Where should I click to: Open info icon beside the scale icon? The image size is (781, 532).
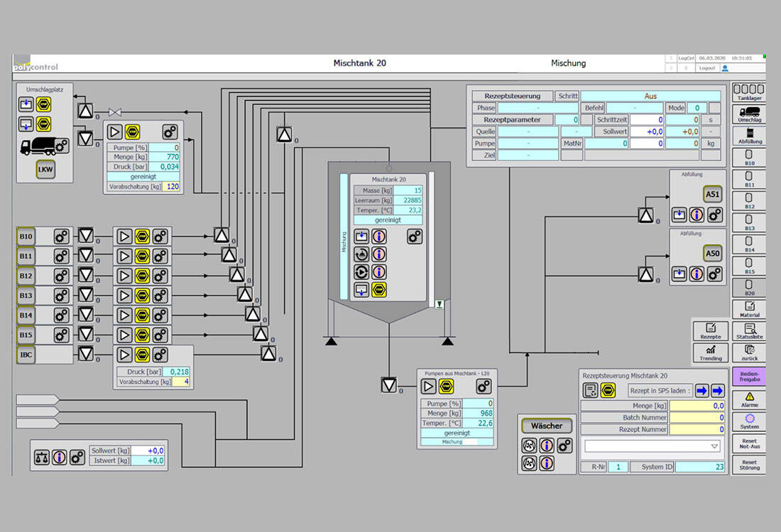tap(59, 457)
